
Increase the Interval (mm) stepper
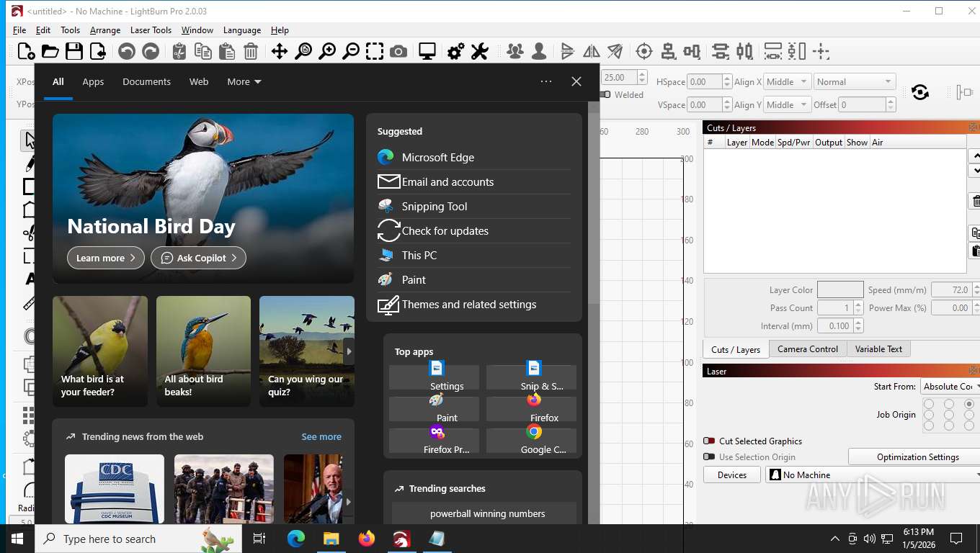tap(858, 323)
